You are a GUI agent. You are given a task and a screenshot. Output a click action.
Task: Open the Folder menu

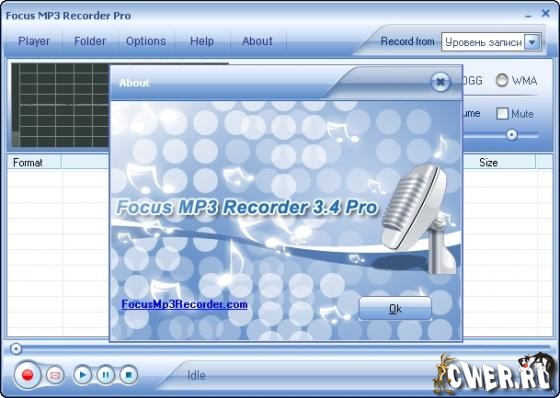coord(90,41)
